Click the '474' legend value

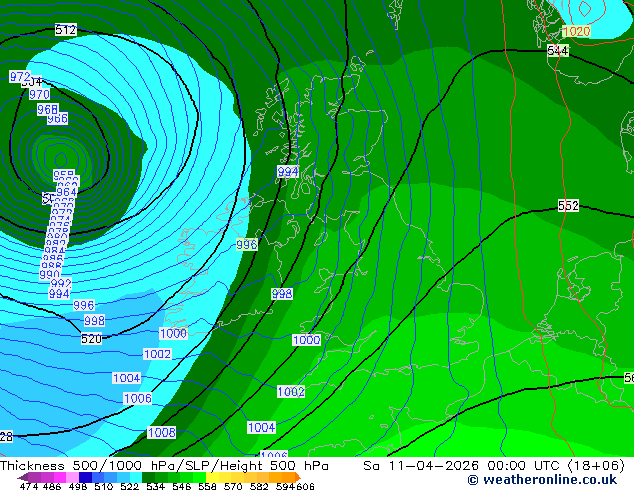(29, 486)
